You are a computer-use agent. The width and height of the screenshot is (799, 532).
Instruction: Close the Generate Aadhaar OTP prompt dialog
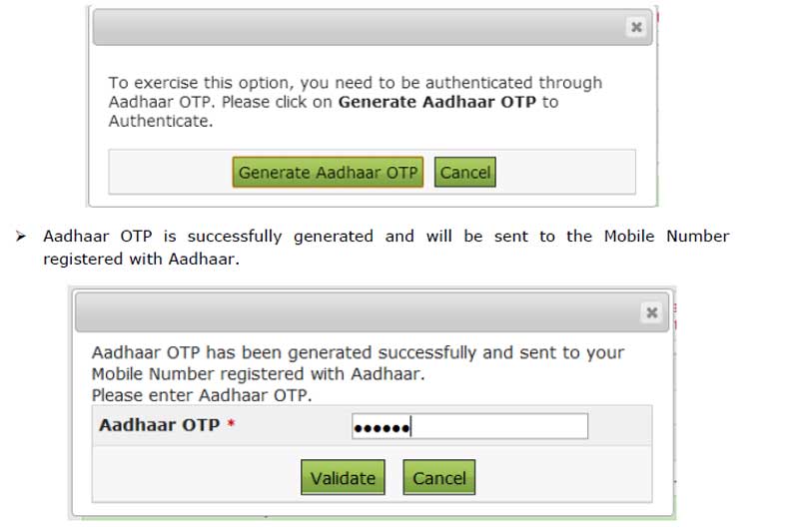click(x=636, y=28)
